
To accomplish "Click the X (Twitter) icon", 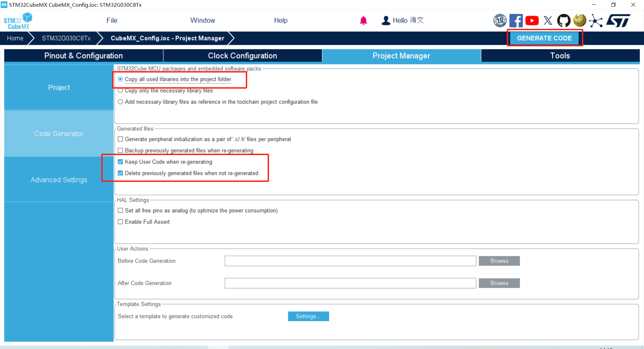I will 548,21.
